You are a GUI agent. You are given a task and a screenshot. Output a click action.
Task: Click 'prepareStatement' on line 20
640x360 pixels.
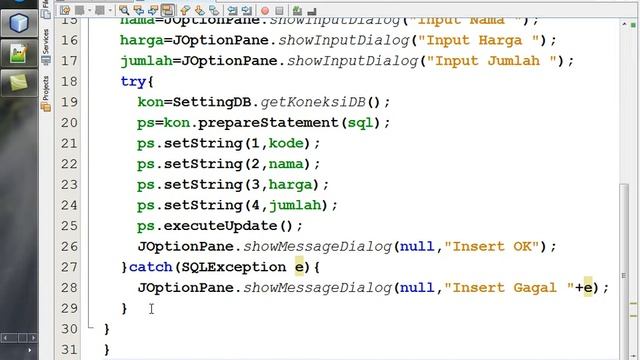(268, 122)
